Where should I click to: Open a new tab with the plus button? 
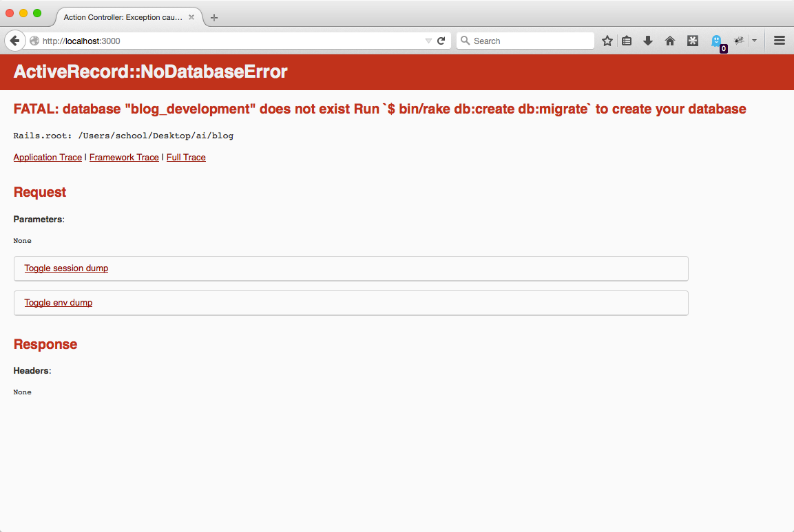pos(213,18)
